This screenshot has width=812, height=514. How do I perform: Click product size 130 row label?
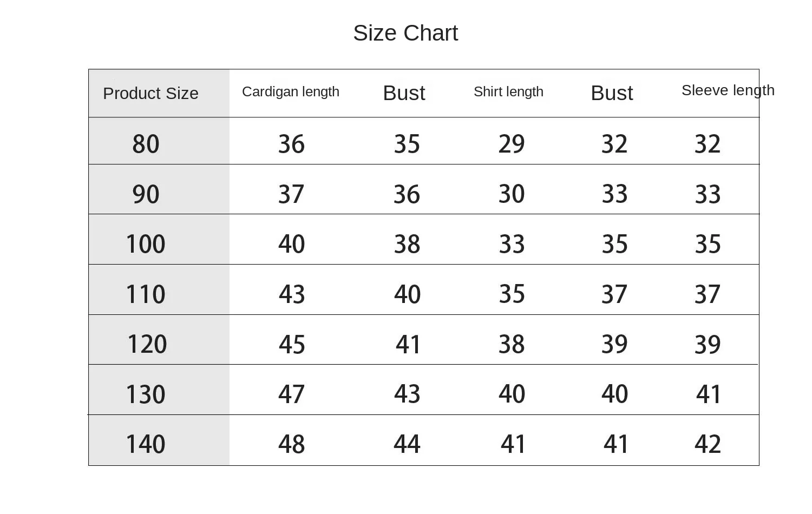click(146, 394)
